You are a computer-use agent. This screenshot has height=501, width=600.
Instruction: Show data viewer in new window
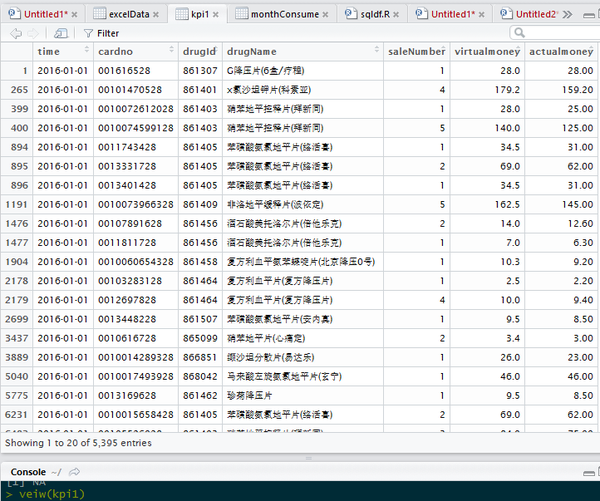tap(61, 33)
